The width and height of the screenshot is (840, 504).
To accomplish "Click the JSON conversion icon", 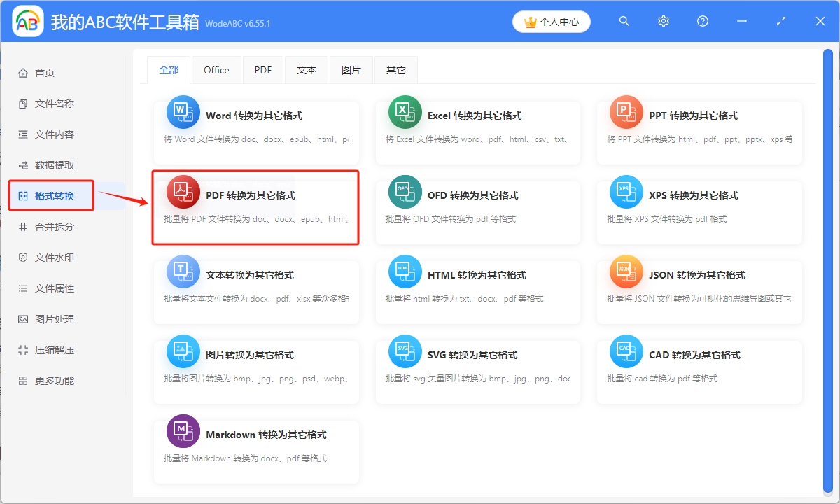I will [626, 272].
